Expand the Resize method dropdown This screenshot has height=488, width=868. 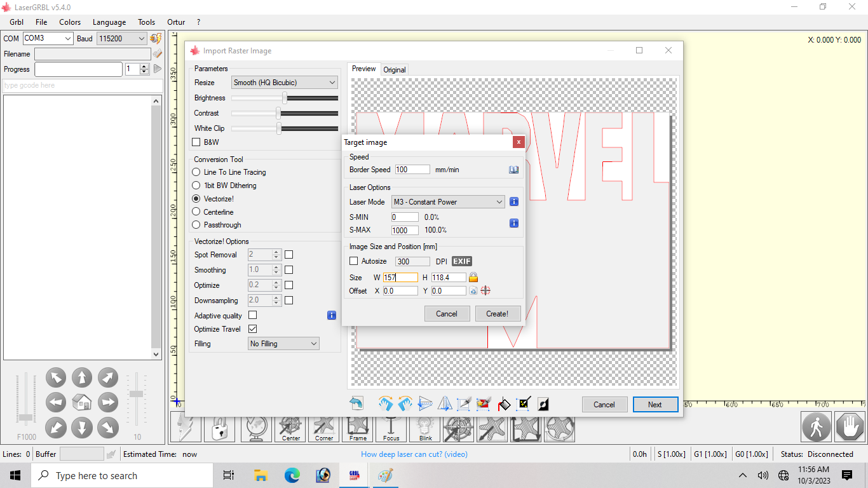[x=285, y=83]
